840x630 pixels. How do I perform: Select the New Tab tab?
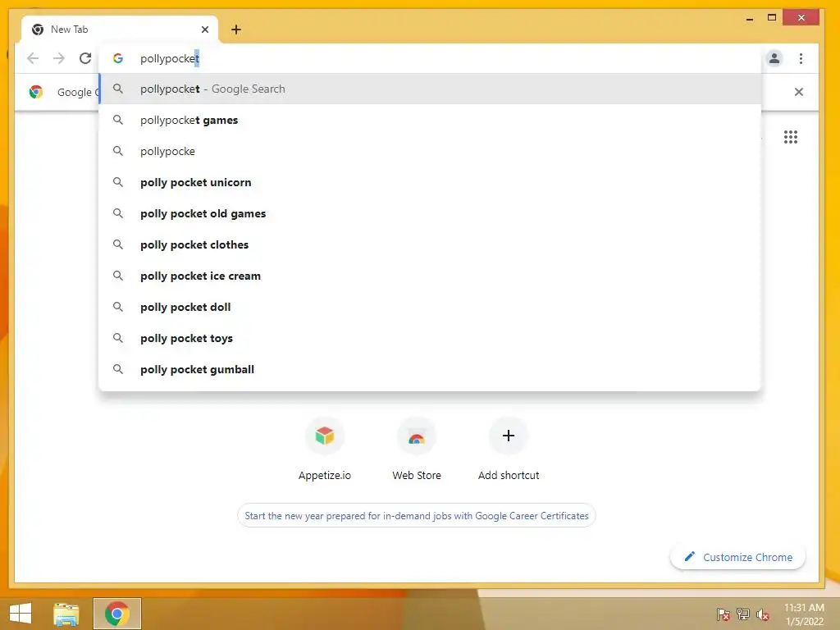click(120, 30)
